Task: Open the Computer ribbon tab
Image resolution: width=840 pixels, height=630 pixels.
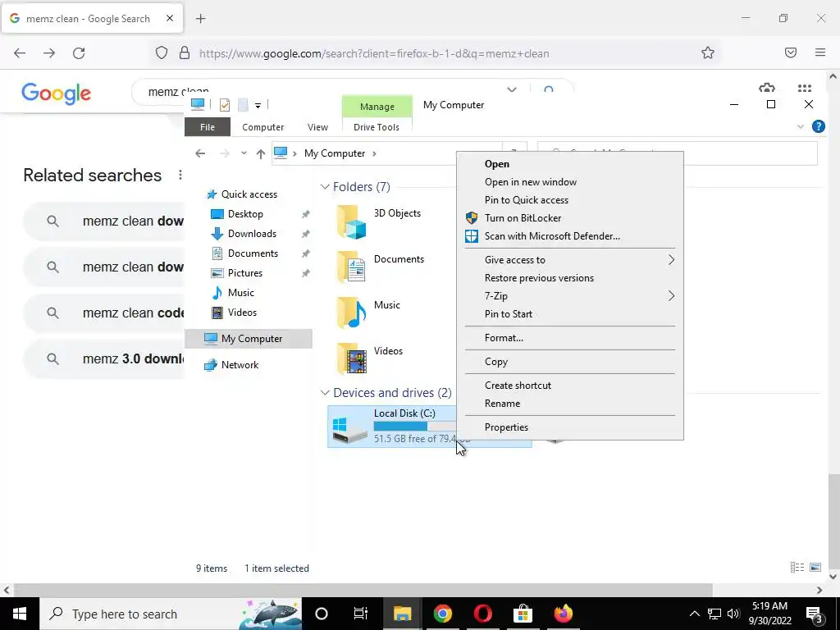Action: pos(263,127)
